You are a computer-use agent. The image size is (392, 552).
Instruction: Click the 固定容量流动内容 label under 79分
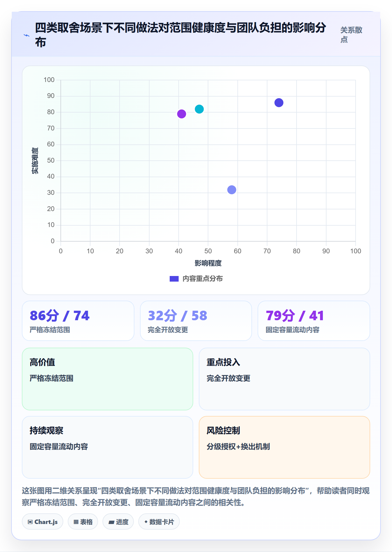click(292, 330)
